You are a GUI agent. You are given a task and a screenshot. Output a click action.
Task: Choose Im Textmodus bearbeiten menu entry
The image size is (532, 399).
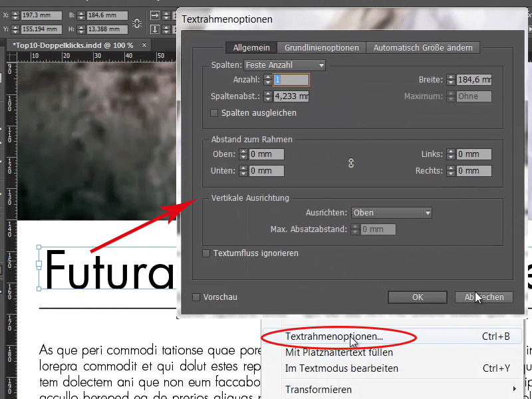(392, 368)
